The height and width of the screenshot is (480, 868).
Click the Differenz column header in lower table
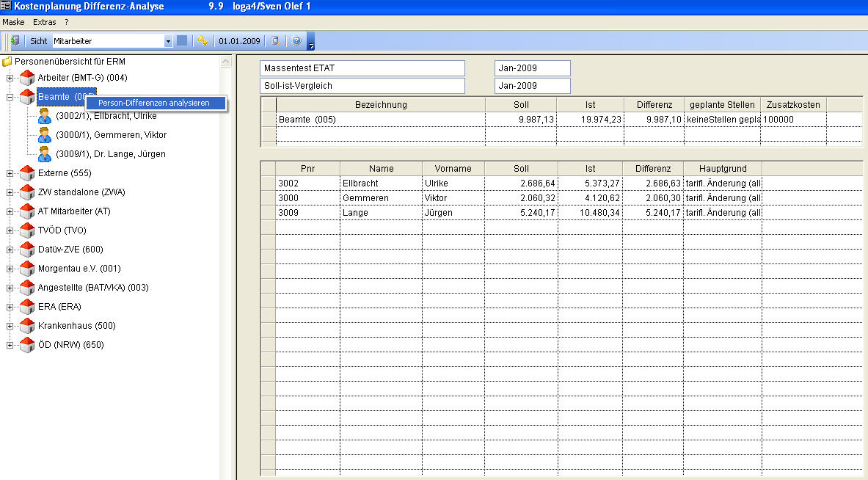[653, 168]
